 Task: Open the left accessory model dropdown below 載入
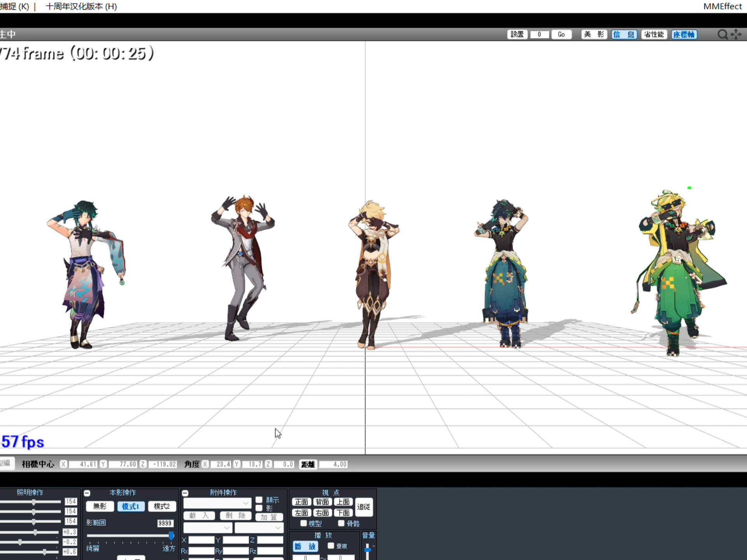208,528
